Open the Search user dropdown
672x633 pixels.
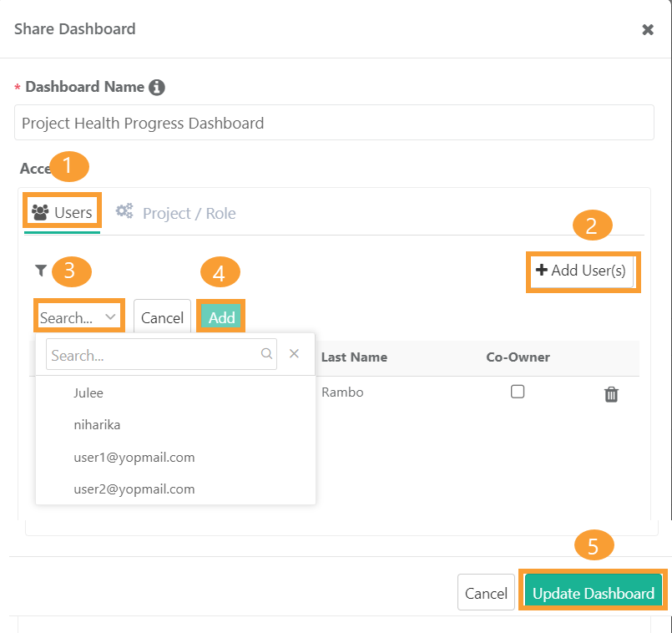(x=78, y=317)
